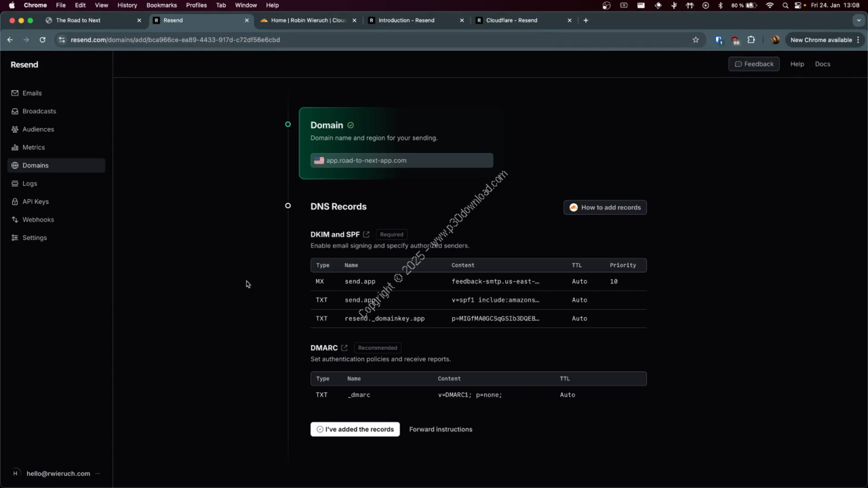Screen dimensions: 868x488
Task: Copy v=DMARC1; p=none; content
Action: tap(470, 394)
